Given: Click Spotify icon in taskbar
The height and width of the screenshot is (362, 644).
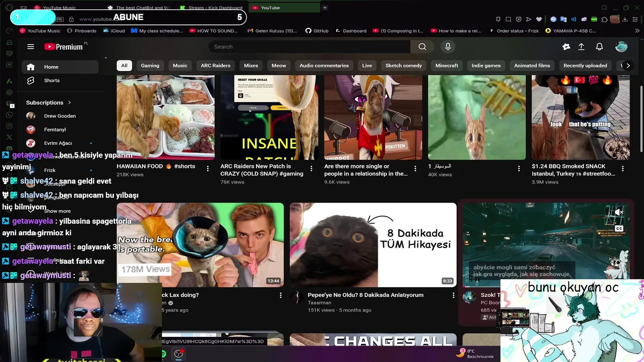Looking at the screenshot, I should tap(164, 354).
